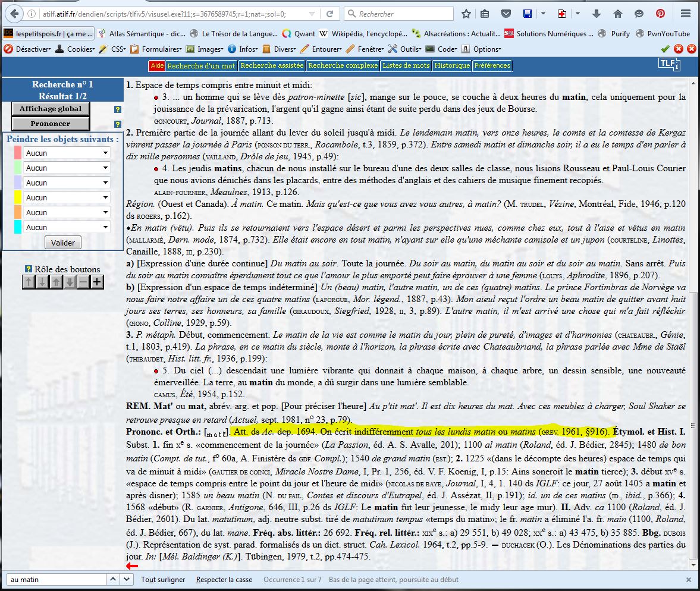Click help icon next to Prononcer button

pyautogui.click(x=118, y=124)
